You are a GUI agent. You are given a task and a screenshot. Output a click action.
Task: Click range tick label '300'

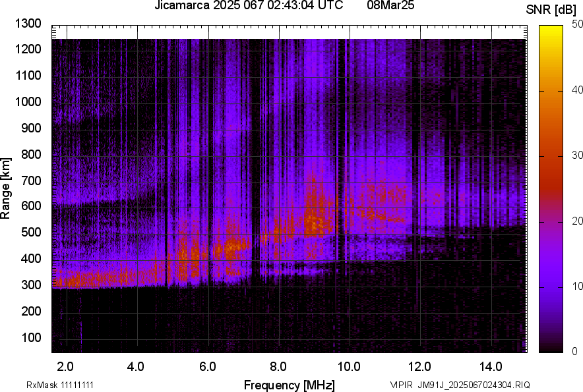point(31,285)
